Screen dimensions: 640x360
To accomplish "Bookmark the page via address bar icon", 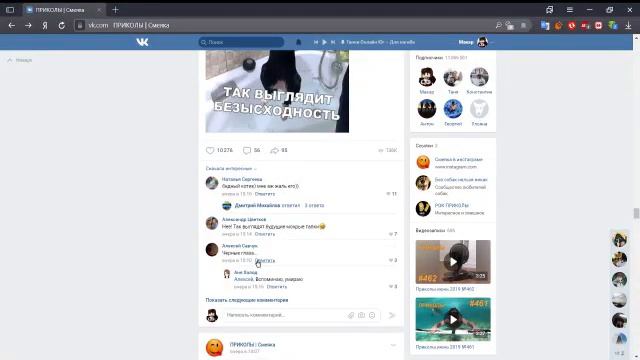I will (523, 25).
